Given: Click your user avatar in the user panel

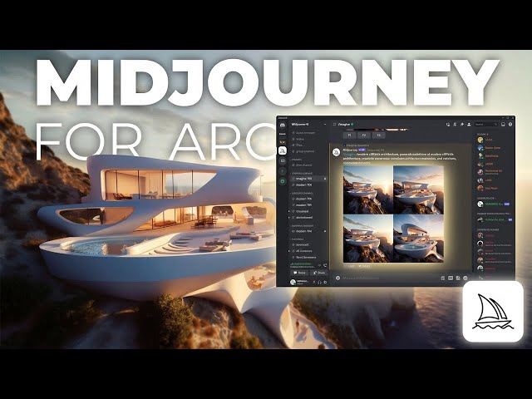Looking at the screenshot, I should pyautogui.click(x=293, y=282).
